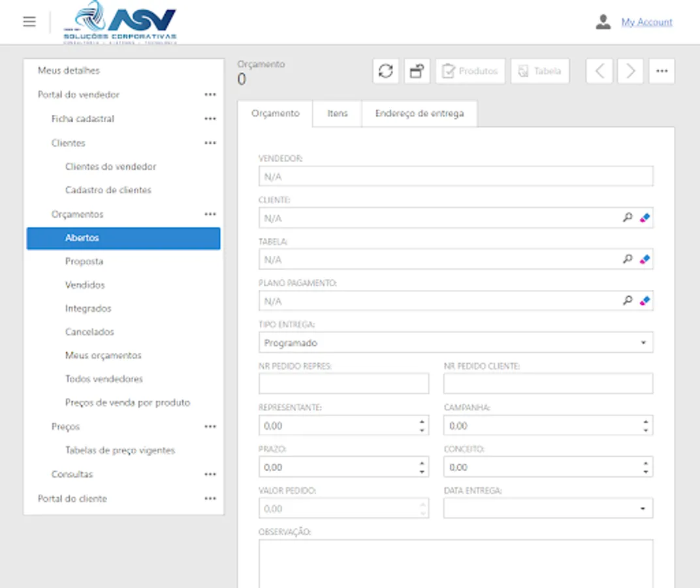The image size is (700, 588).
Task: Open Meus orçamentos in sidebar
Action: 104,355
